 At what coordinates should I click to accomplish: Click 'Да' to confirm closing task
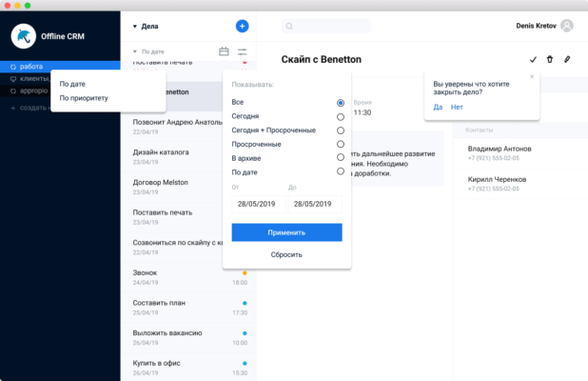[437, 107]
